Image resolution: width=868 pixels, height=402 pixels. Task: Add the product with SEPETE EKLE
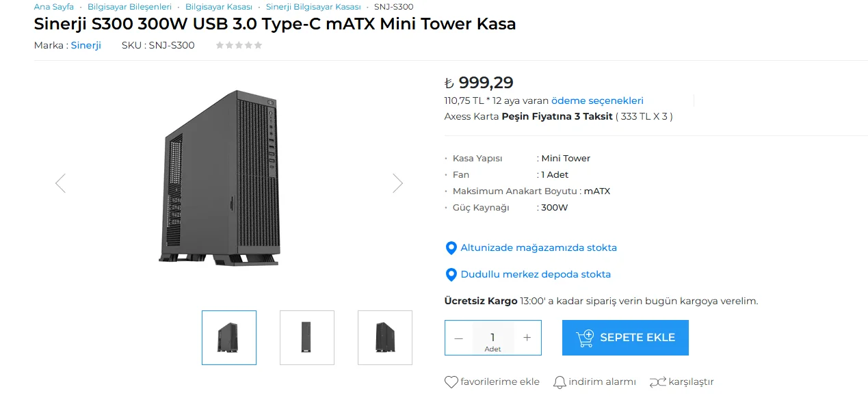pos(625,338)
